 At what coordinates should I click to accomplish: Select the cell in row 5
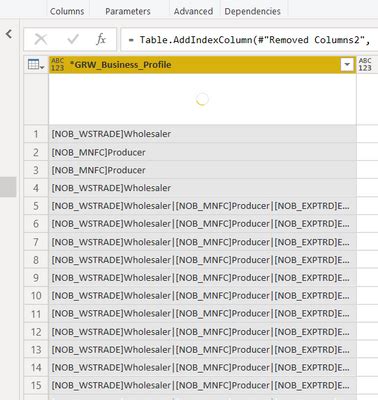coord(202,206)
